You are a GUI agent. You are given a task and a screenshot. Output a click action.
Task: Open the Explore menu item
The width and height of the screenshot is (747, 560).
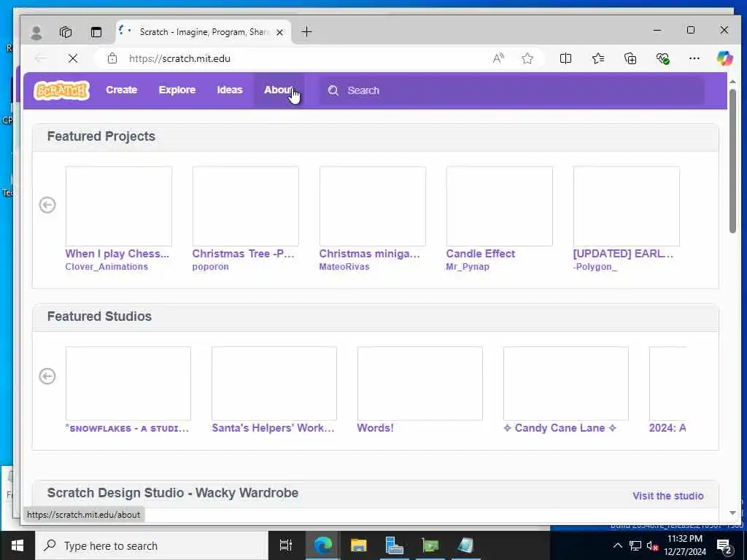[177, 90]
